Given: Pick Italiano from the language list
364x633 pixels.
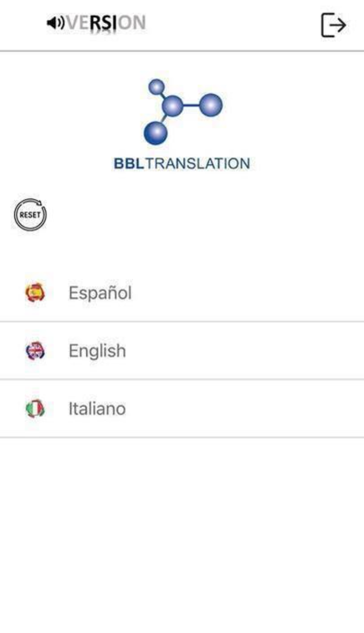Looking at the screenshot, I should pos(97,409).
